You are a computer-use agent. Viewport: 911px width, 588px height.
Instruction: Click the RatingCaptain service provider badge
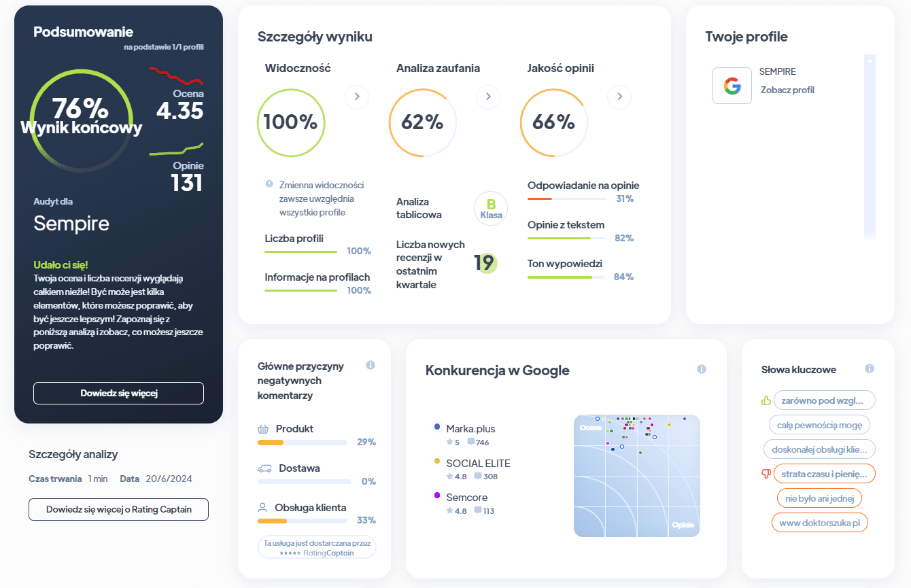coord(317,548)
